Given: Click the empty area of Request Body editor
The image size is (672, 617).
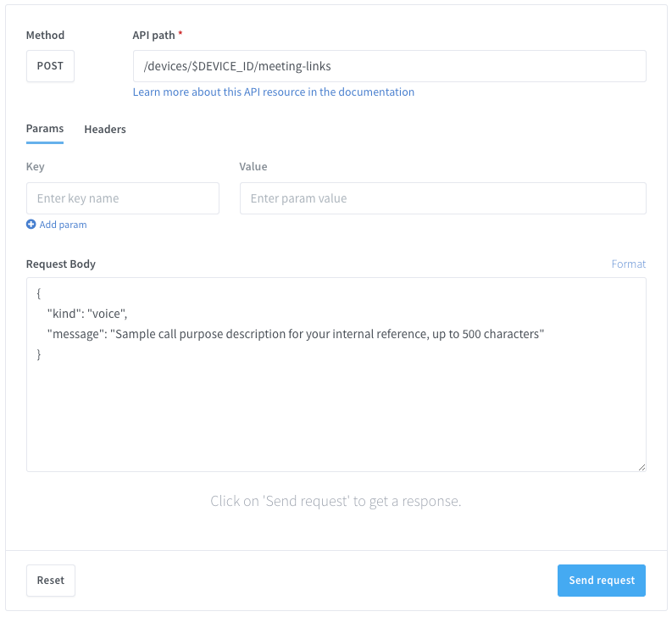Looking at the screenshot, I should pos(336,415).
